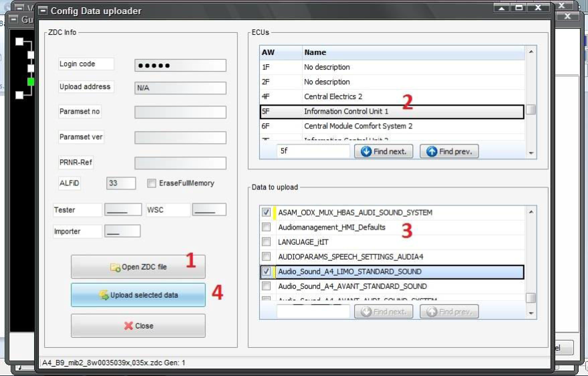588x376 pixels.
Task: Click Find prev. in ECUs panel
Action: coord(449,151)
